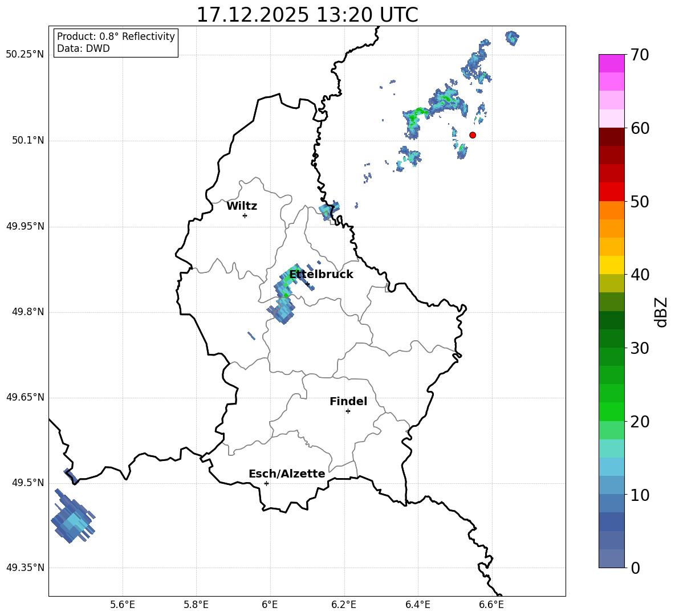
Task: Click the colorbar tick label 50
Action: (x=640, y=202)
